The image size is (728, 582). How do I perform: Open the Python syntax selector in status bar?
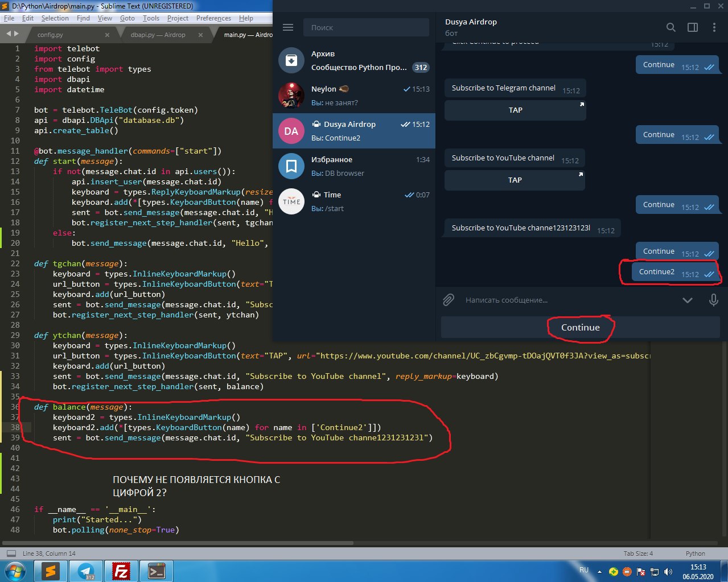695,554
